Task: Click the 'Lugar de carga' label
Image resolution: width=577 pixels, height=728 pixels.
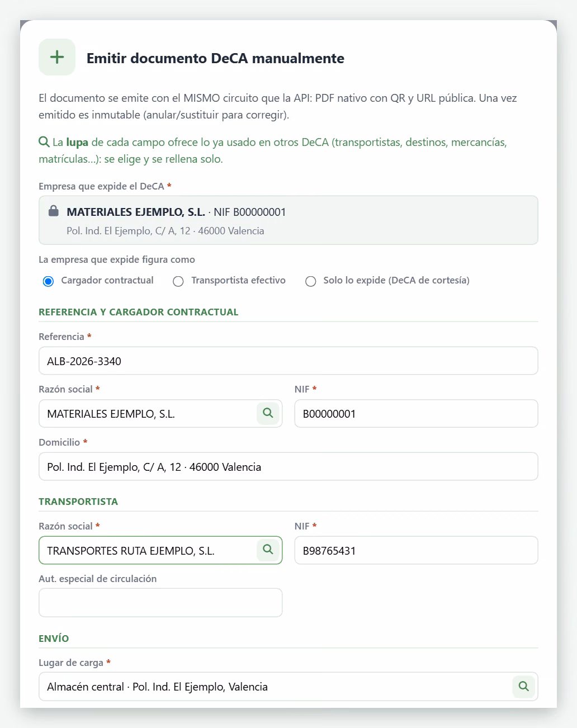Action: pyautogui.click(x=71, y=663)
